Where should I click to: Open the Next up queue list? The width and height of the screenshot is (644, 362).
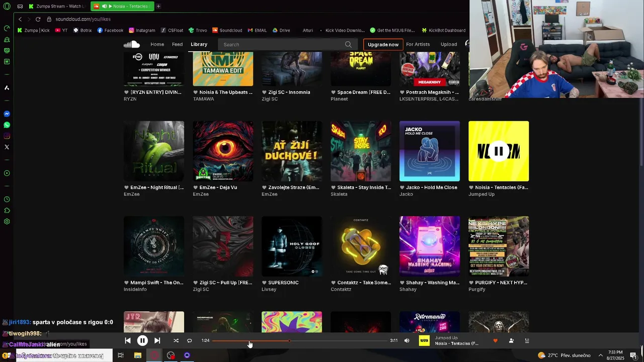(527, 341)
